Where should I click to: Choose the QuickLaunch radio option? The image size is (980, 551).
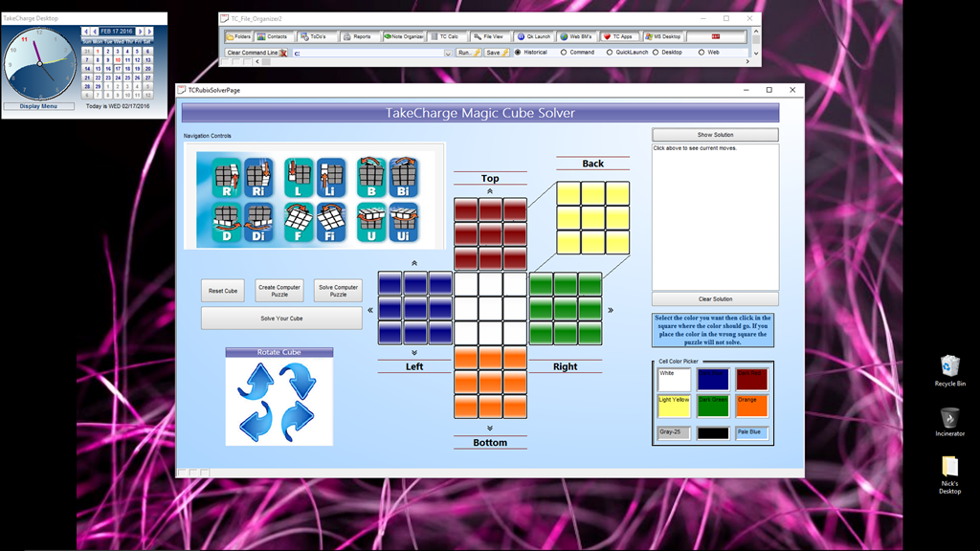point(610,53)
